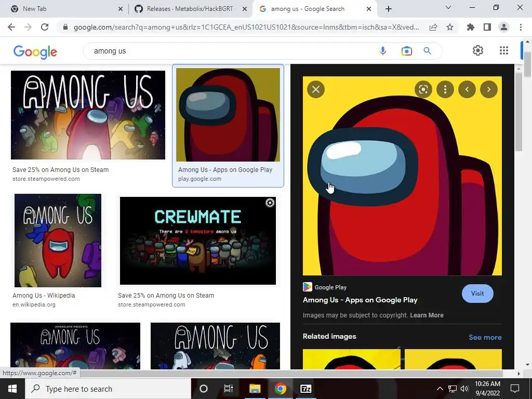Search by image with camera icon
Viewport: 532px width, 399px height.
click(406, 51)
